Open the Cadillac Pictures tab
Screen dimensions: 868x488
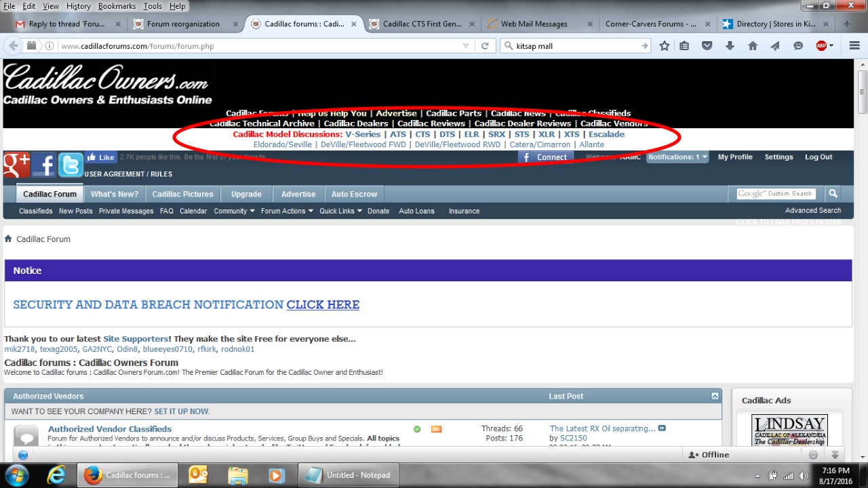point(182,194)
